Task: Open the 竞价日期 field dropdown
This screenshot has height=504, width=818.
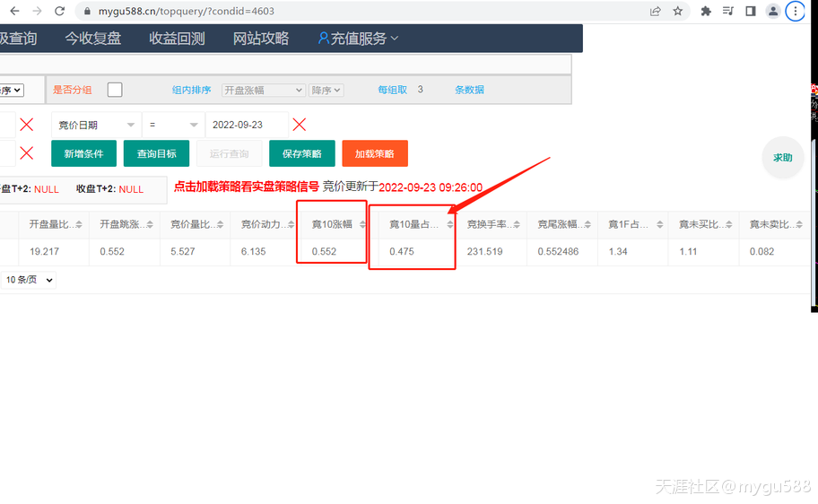Action: [97, 125]
